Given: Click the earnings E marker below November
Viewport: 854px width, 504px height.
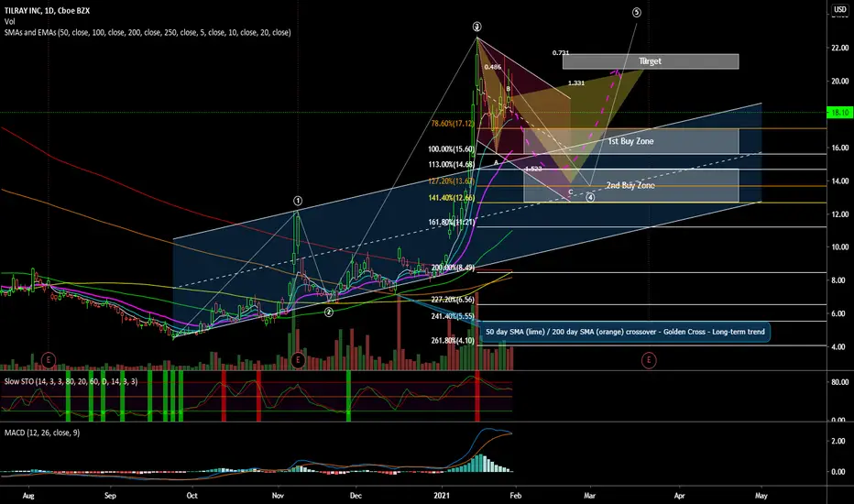Looking at the screenshot, I should (x=298, y=359).
